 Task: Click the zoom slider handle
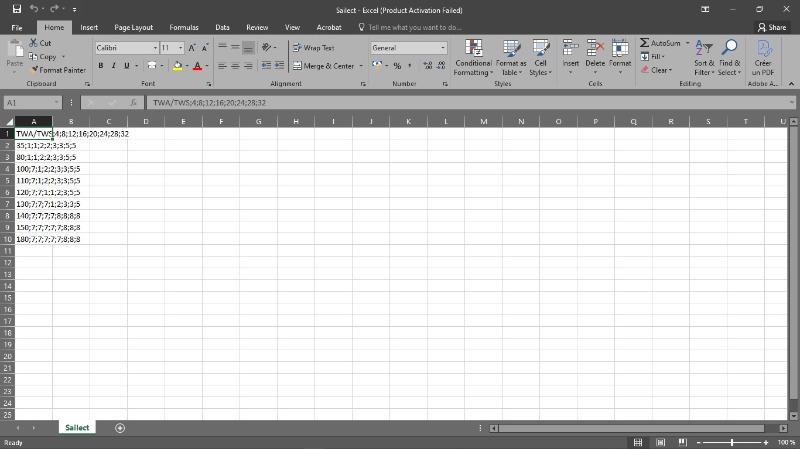[732, 442]
